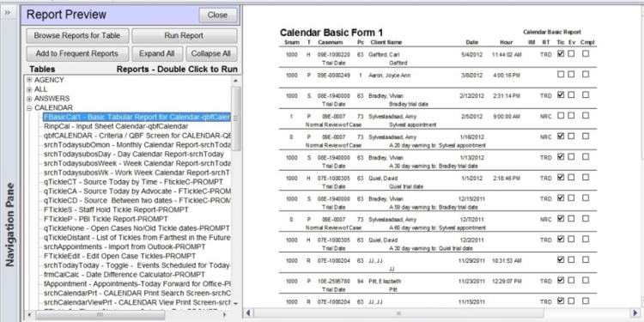Toggle Tic checkbox for Sylvestasdsad 2/5/2012 row

coord(561,115)
